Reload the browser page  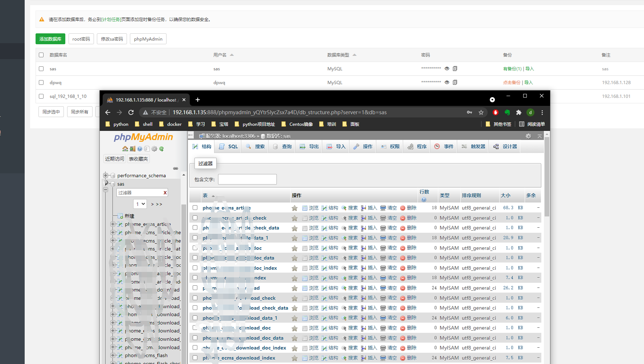tap(131, 112)
